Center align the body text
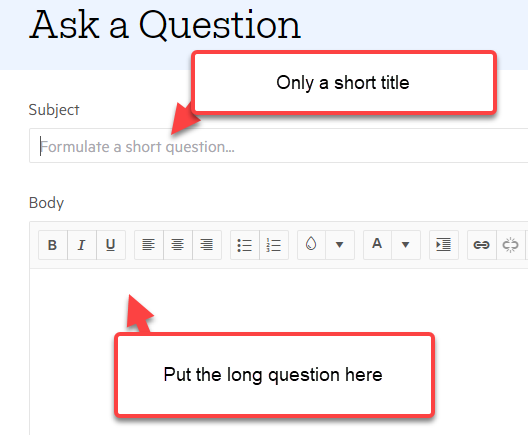 [x=178, y=245]
